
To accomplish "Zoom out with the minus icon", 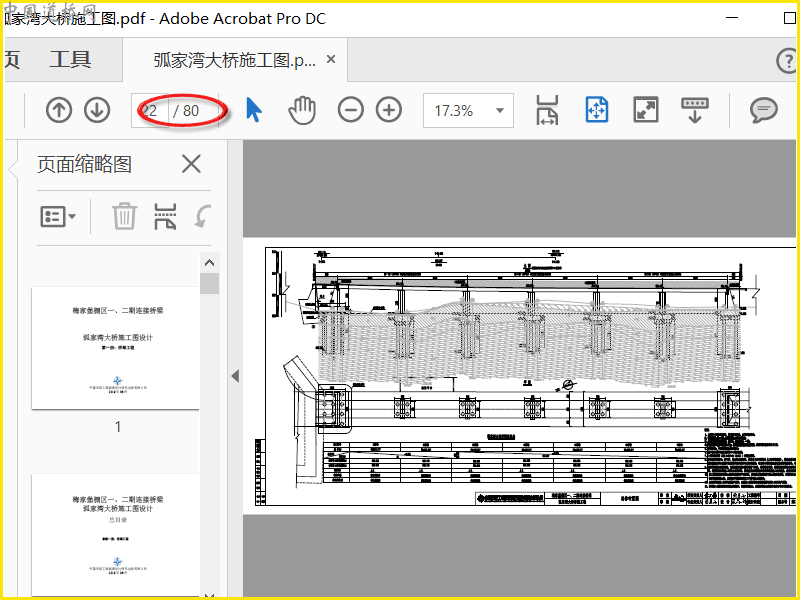I will (350, 110).
